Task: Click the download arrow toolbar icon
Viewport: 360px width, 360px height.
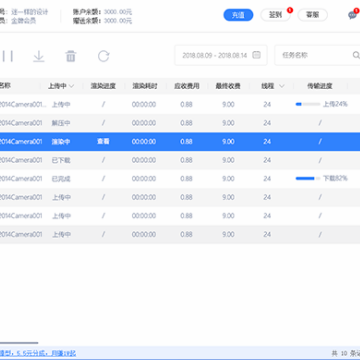Action: [x=39, y=56]
